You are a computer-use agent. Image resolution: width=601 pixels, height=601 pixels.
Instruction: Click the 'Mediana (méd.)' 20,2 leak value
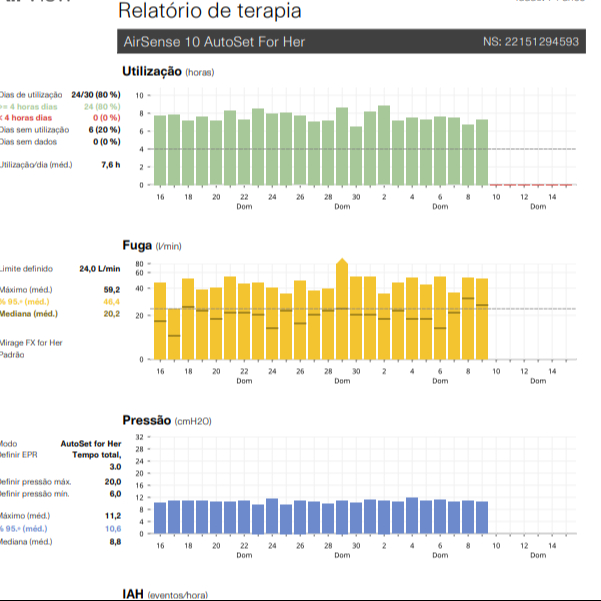(111, 313)
